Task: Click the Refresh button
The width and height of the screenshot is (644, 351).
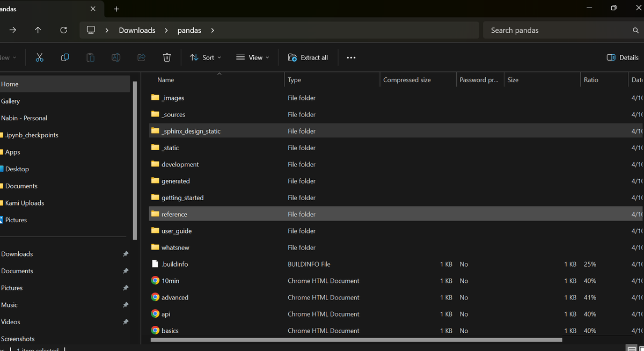Action: (x=63, y=30)
